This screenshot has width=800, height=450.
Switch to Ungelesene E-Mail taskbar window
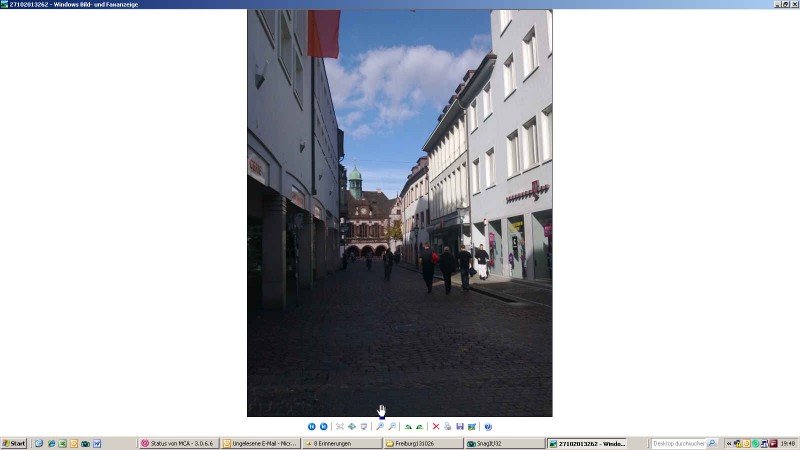(x=260, y=443)
